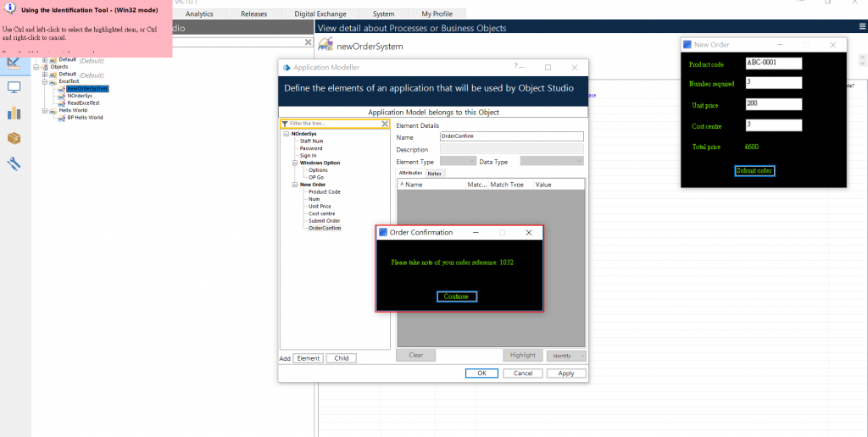Viewport: 868px width, 437px height.
Task: Click the ExcelTest folder icon
Action: click(x=53, y=81)
